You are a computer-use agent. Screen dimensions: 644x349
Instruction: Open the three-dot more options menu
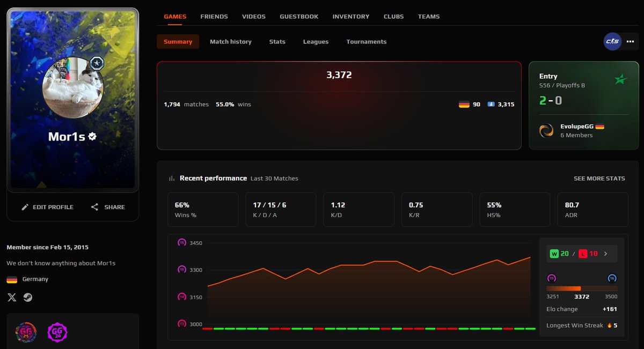pyautogui.click(x=630, y=41)
